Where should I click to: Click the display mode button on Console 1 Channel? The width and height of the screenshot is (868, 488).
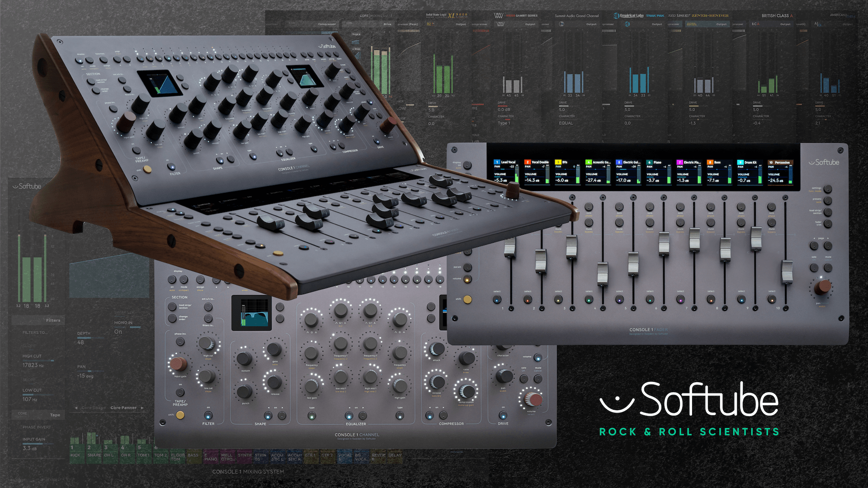(x=184, y=279)
